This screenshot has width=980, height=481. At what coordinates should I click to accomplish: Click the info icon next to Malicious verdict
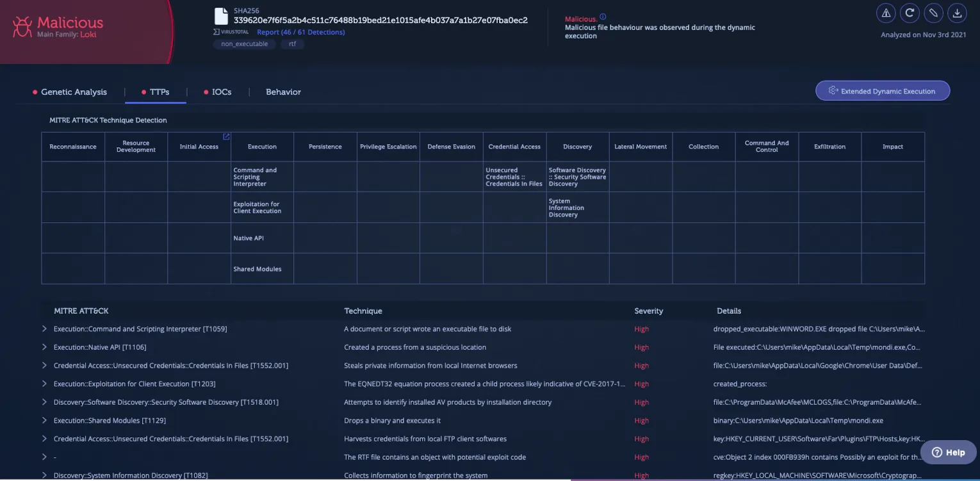(603, 17)
